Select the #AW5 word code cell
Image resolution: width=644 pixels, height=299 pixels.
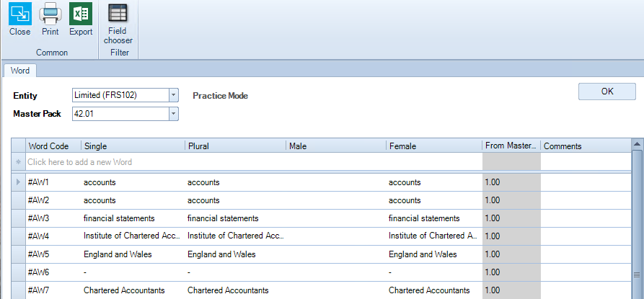click(53, 254)
